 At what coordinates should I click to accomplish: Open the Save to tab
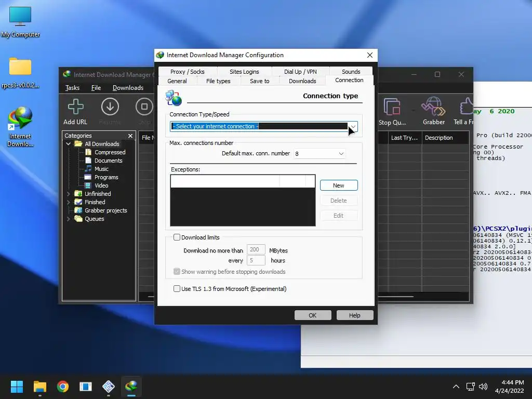click(260, 81)
